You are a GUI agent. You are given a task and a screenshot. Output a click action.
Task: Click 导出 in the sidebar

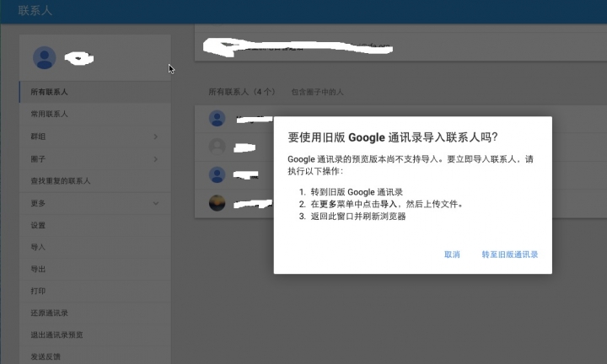(95, 269)
